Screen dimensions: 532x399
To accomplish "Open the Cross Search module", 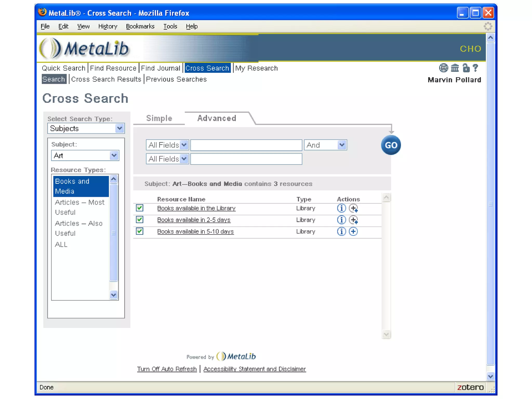I will 207,68.
